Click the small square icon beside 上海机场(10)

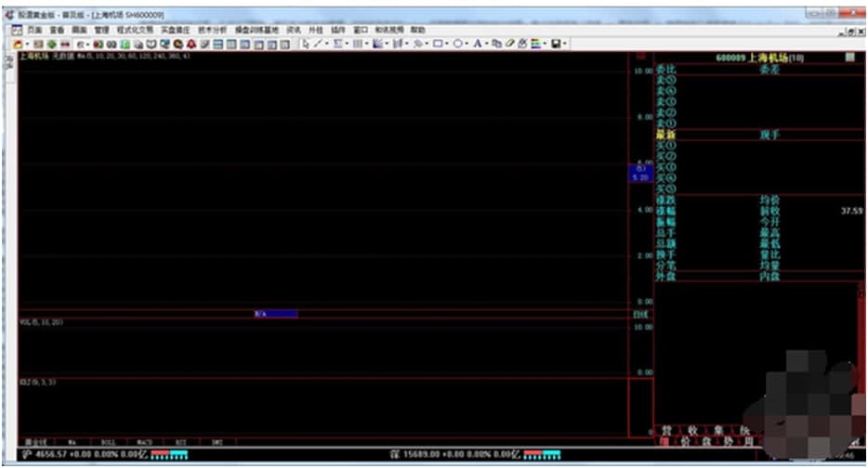coord(849,58)
